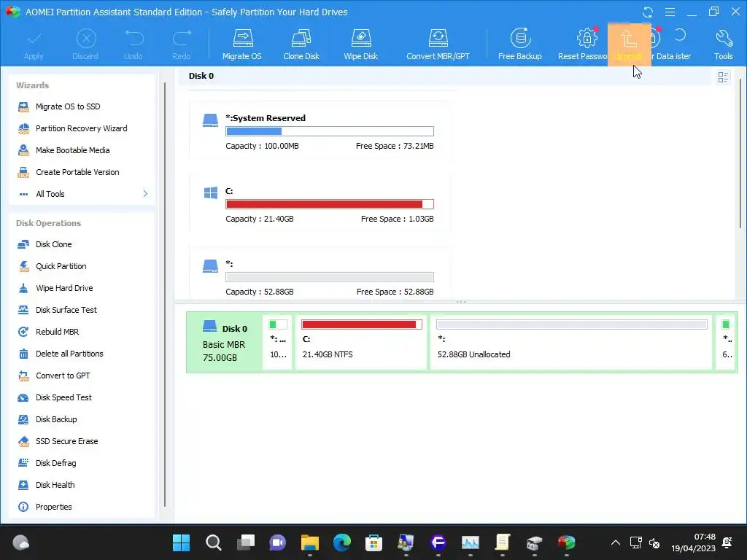This screenshot has height=560, width=747.
Task: Click the left sidebar scrollbar
Action: [x=165, y=295]
